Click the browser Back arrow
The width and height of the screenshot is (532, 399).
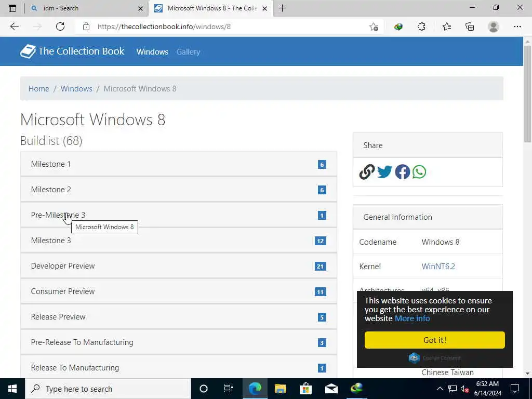[14, 26]
